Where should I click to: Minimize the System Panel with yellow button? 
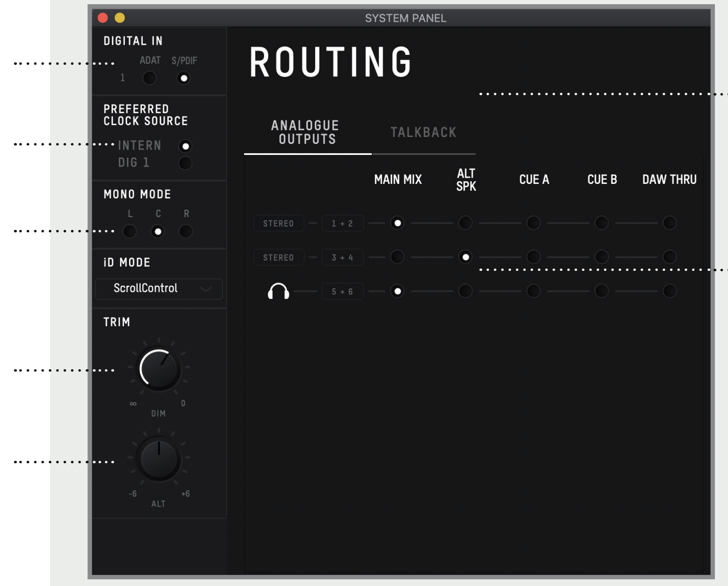coord(120,18)
